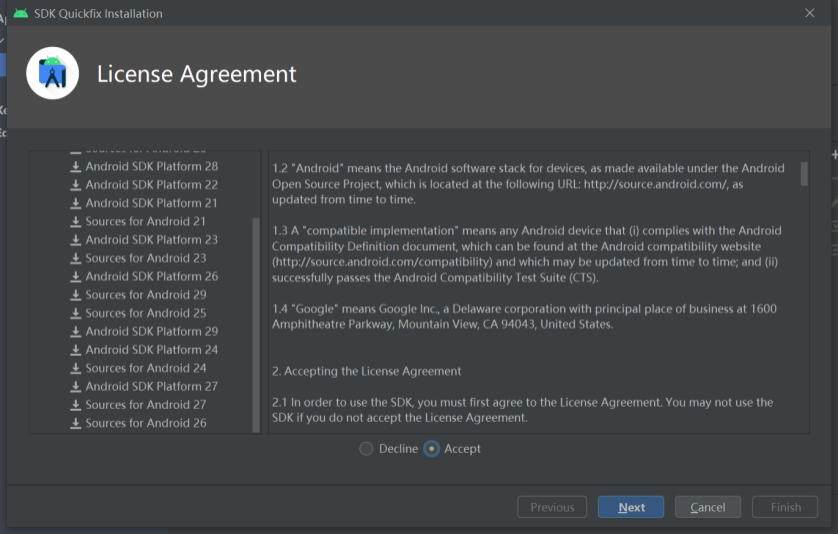
Task: Select Android SDK Platform 22 in list
Action: (151, 185)
